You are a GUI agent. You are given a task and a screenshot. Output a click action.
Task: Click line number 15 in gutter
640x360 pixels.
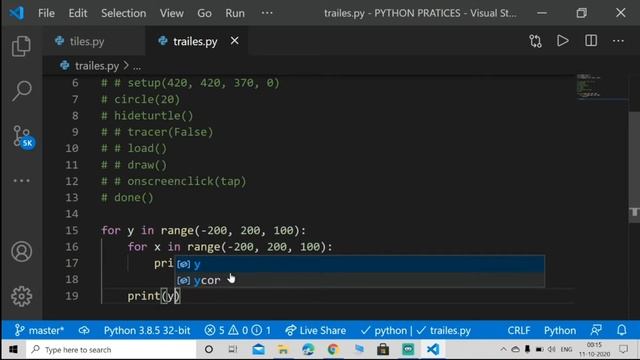pyautogui.click(x=71, y=230)
